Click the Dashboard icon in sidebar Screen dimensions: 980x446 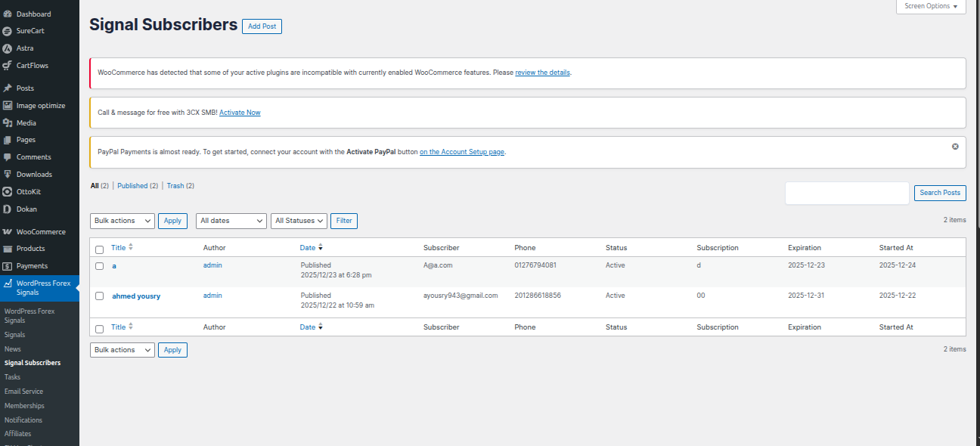tap(8, 14)
